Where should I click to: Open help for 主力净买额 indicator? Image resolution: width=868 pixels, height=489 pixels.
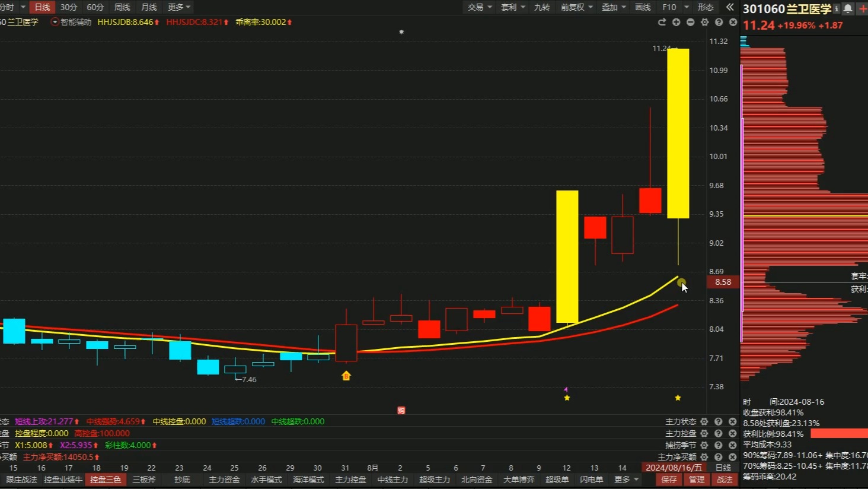point(719,457)
